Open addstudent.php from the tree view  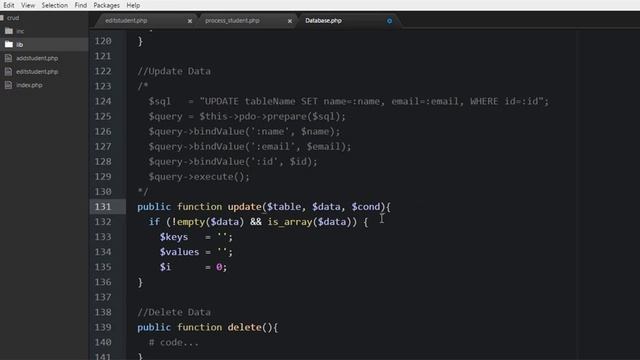point(37,58)
